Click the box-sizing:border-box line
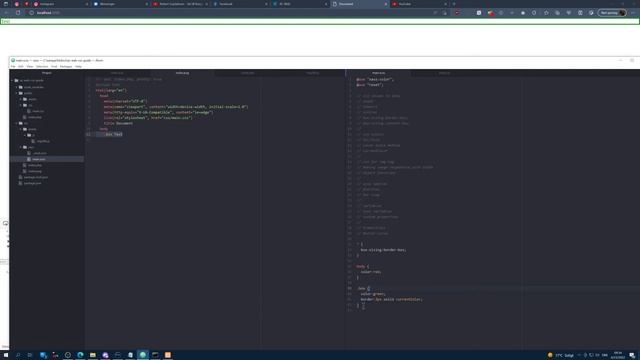 pyautogui.click(x=383, y=250)
